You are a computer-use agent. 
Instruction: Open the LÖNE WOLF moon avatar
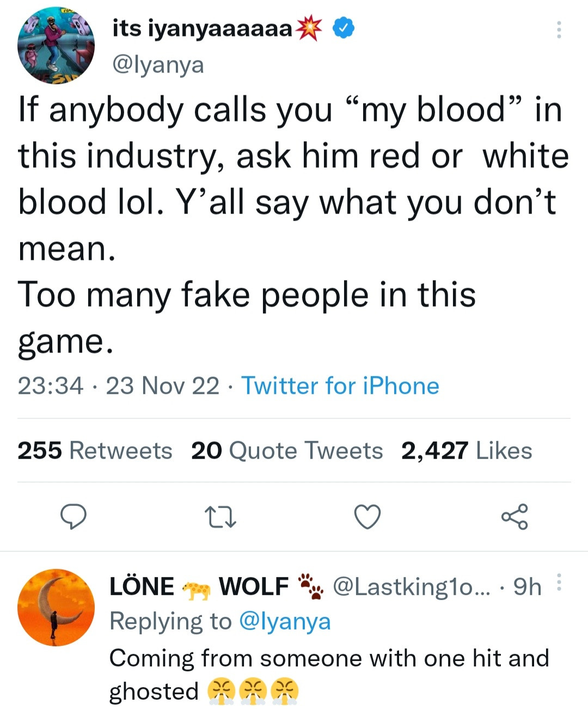tap(56, 607)
